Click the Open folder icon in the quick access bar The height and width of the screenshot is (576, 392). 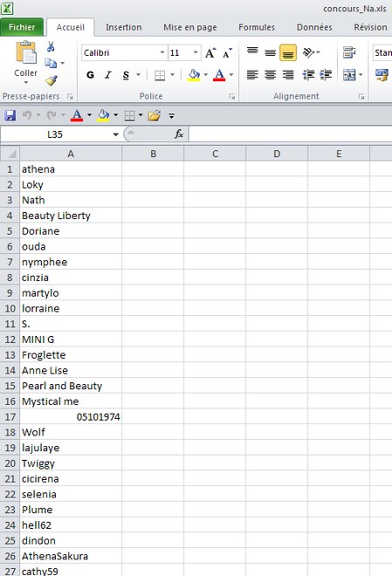(155, 115)
